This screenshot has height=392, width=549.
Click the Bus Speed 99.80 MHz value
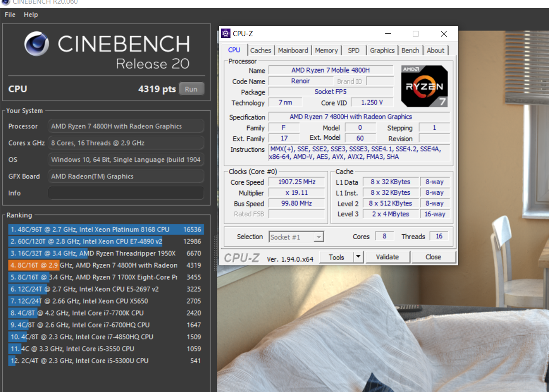(x=297, y=203)
